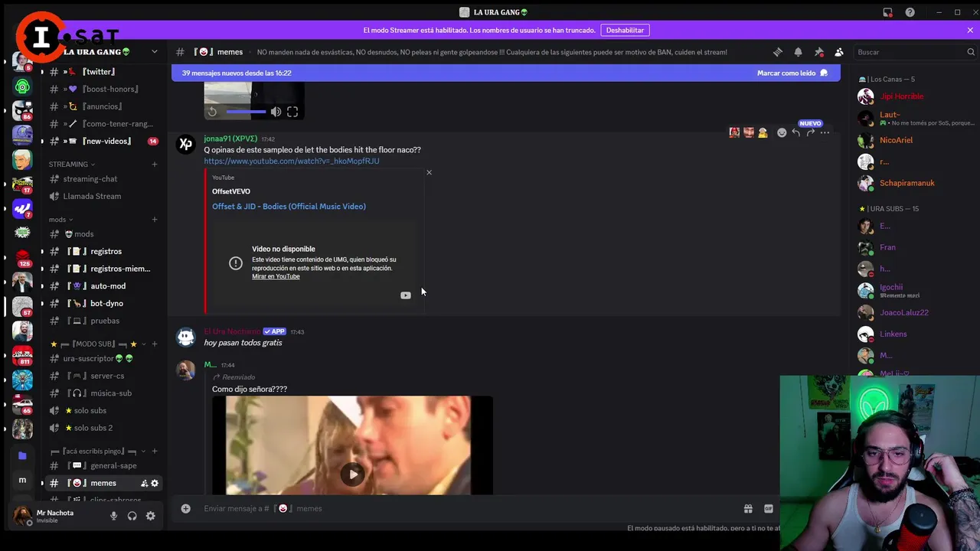Adjust the top video volume slider
The image size is (980, 551).
(246, 112)
